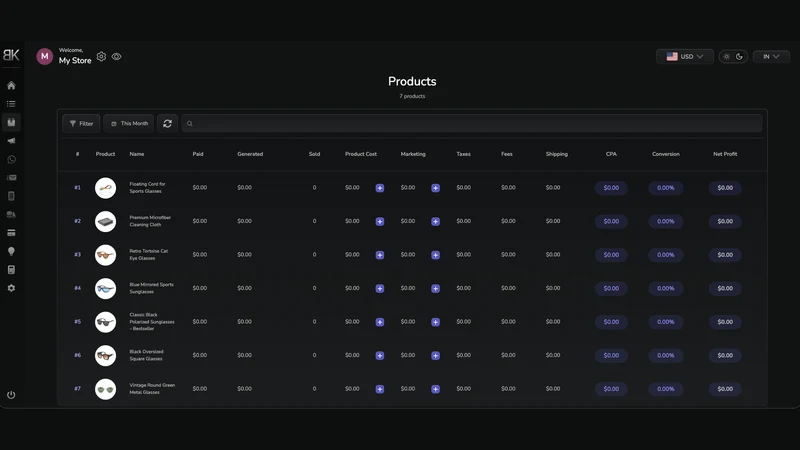
Task: Refresh the products table
Action: pyautogui.click(x=167, y=123)
